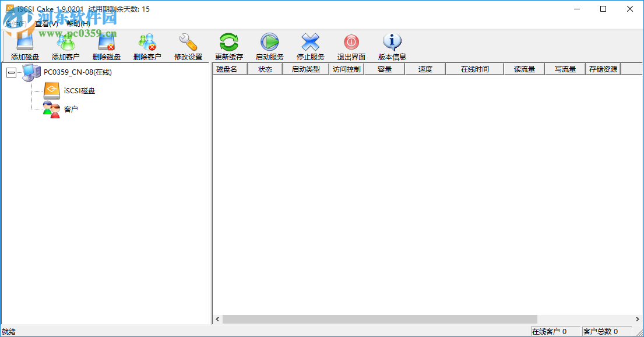Collapse the PC0359_CN-08 tree node

[x=11, y=72]
